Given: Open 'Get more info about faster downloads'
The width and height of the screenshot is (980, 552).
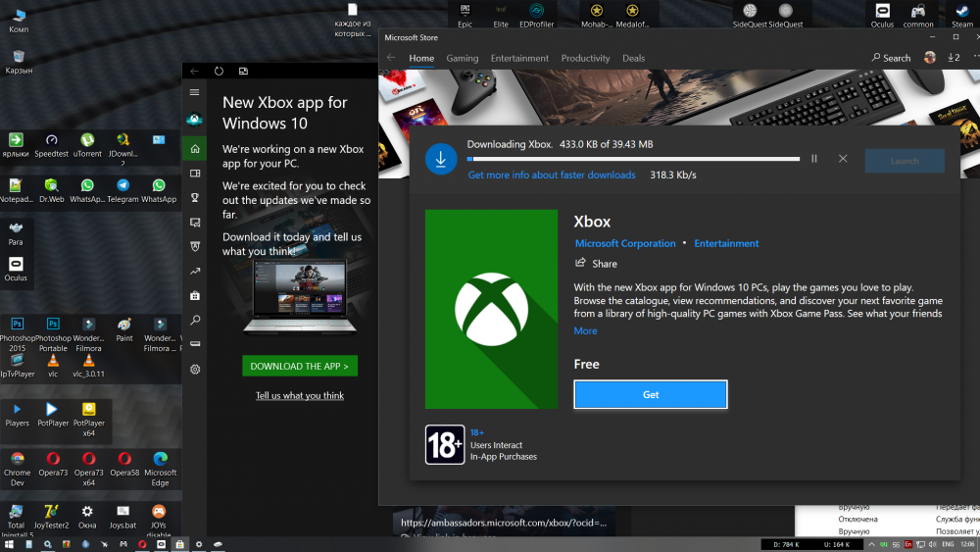Looking at the screenshot, I should (x=552, y=176).
